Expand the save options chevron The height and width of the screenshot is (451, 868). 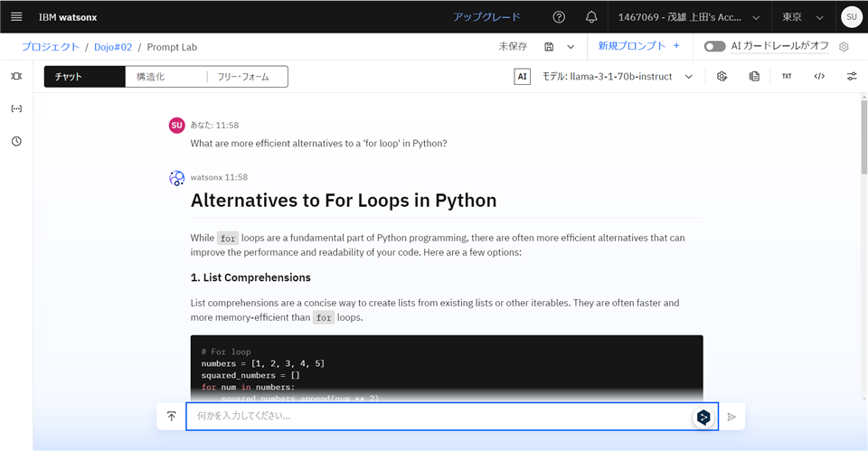[571, 46]
